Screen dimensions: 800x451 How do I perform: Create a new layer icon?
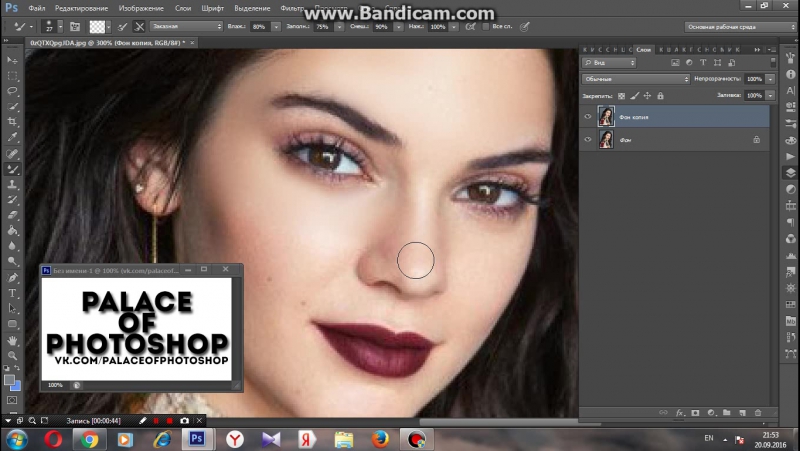click(x=742, y=412)
